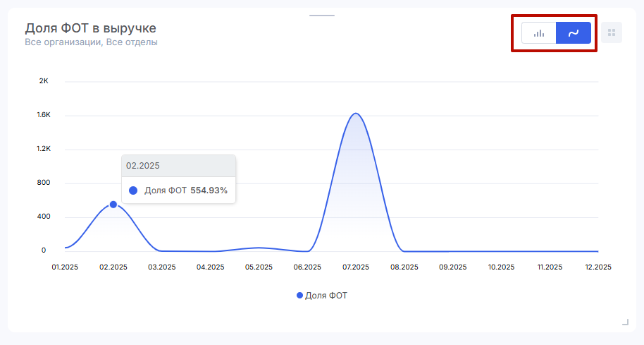Image resolution: width=644 pixels, height=345 pixels.
Task: Click the blue dot icon inside tooltip
Action: pyautogui.click(x=133, y=190)
